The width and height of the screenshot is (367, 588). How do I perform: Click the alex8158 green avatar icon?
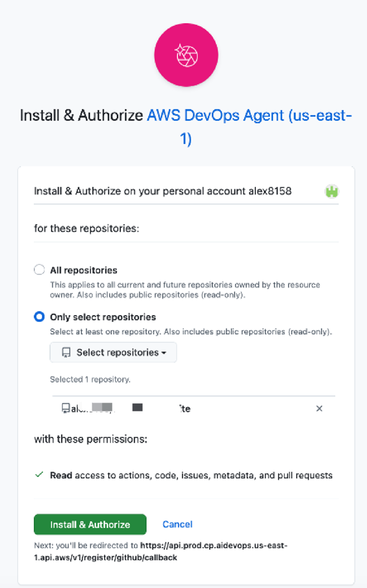[x=331, y=191]
